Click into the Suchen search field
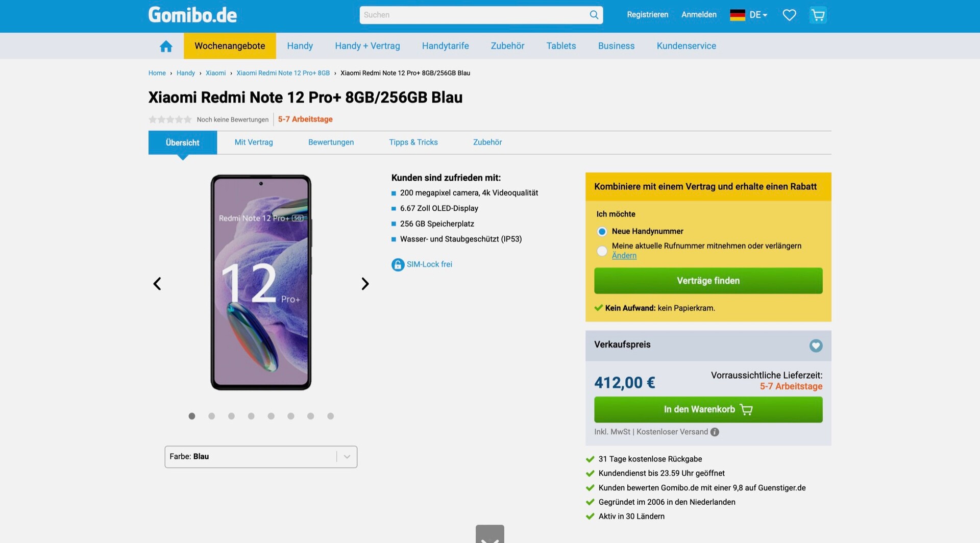Screen dimensions: 980x543 (x=474, y=15)
